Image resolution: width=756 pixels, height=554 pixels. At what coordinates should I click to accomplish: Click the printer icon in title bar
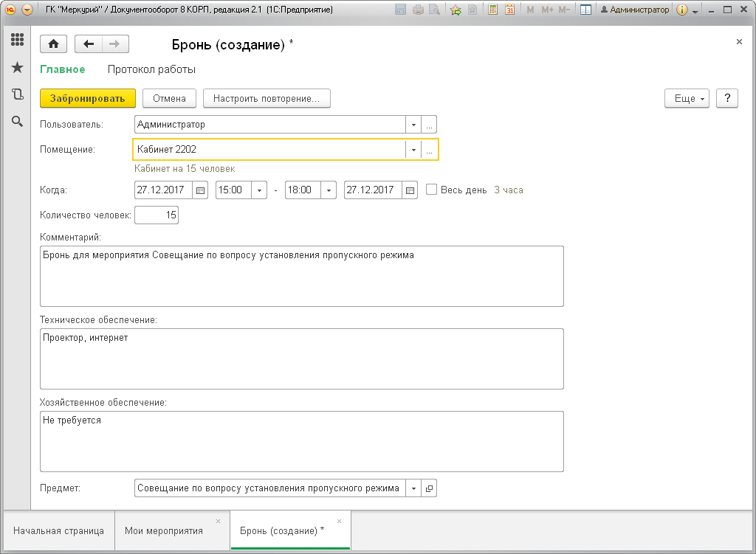point(418,10)
